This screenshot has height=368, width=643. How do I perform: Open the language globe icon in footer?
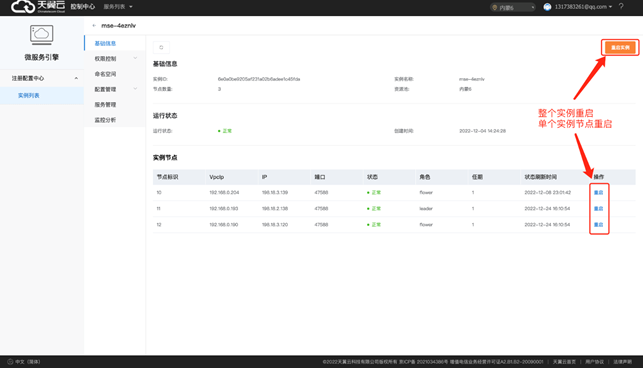10,362
